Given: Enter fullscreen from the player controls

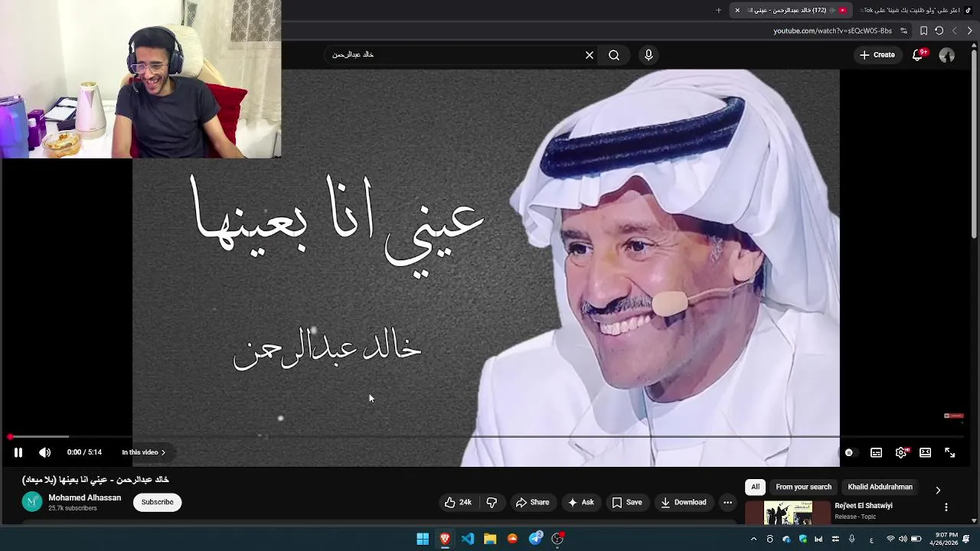Looking at the screenshot, I should pyautogui.click(x=949, y=452).
